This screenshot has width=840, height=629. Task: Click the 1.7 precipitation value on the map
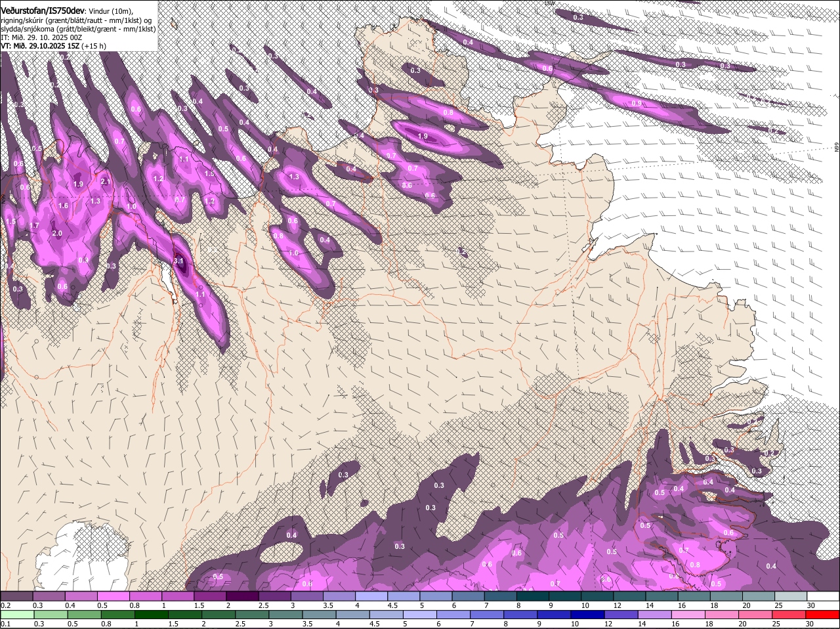[x=35, y=226]
